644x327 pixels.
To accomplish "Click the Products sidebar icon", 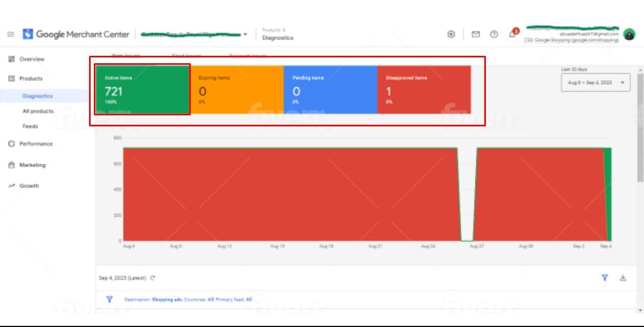I will (12, 78).
